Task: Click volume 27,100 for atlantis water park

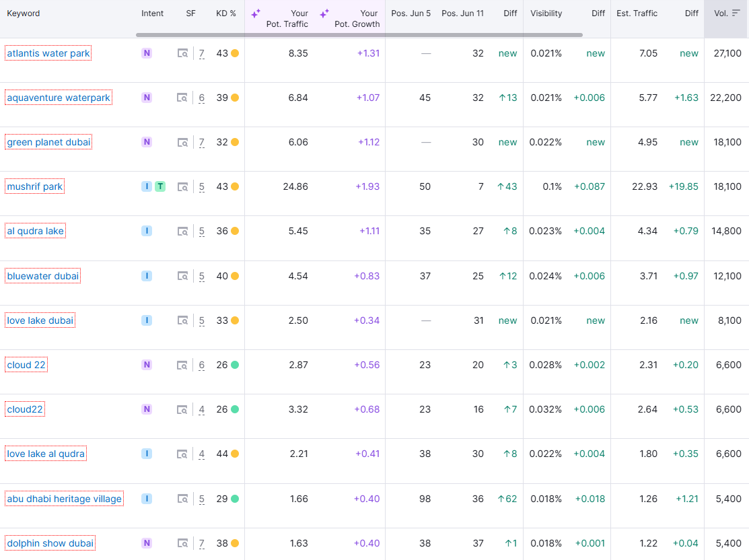Action: click(x=727, y=53)
